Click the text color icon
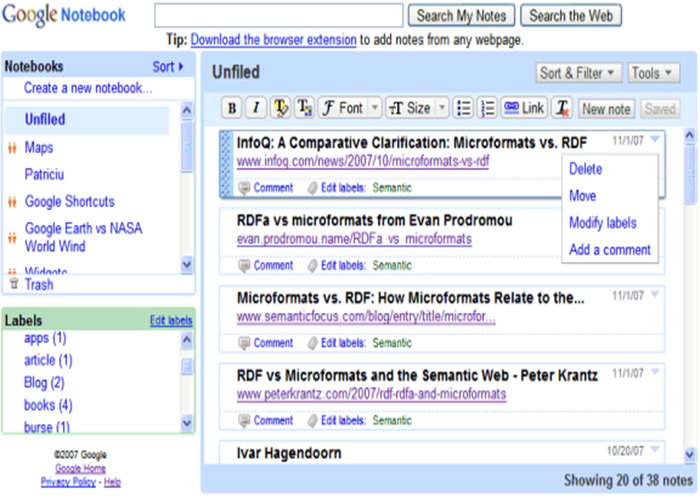 (305, 108)
